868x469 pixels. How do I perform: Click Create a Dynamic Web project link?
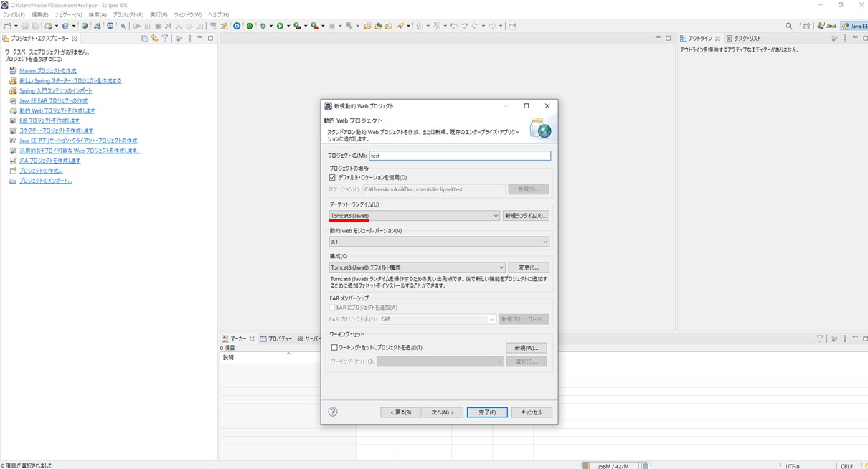click(57, 111)
